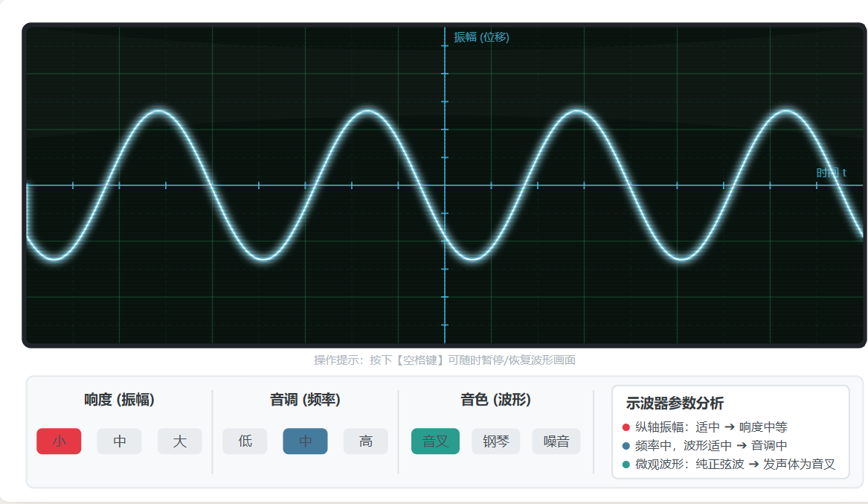Set loudness amplitude to 中
The width and height of the screenshot is (868, 504).
click(x=119, y=441)
